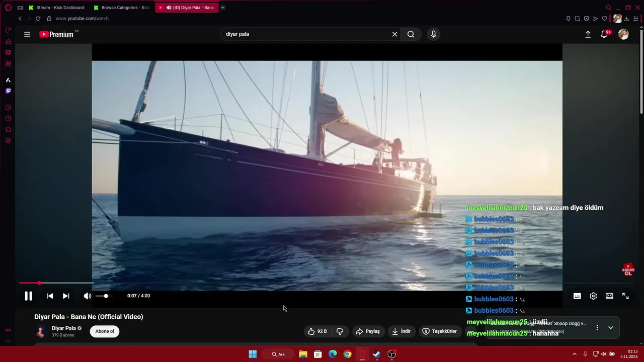Clear the YouTube search box
The height and width of the screenshot is (362, 644).
[x=395, y=34]
